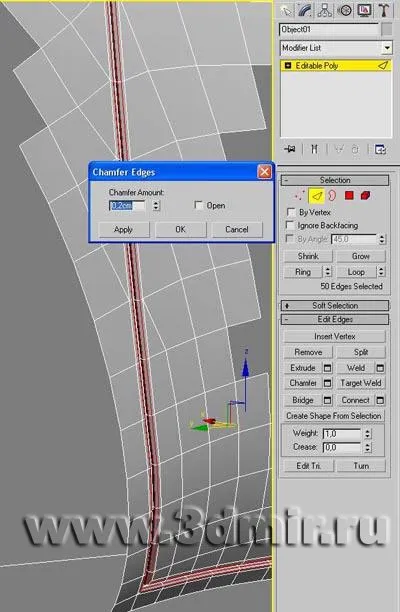Click Create Shape From Selection button
The height and width of the screenshot is (612, 400).
(x=334, y=416)
